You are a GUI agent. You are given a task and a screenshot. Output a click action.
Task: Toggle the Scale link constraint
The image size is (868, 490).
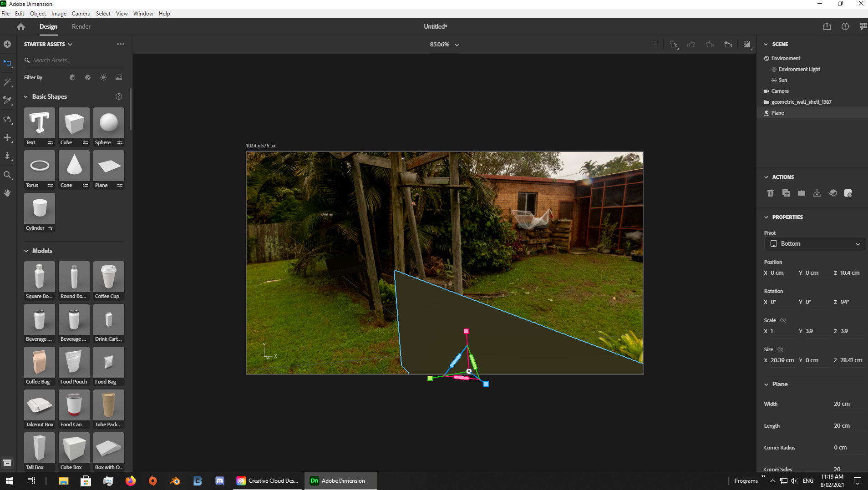pos(782,320)
